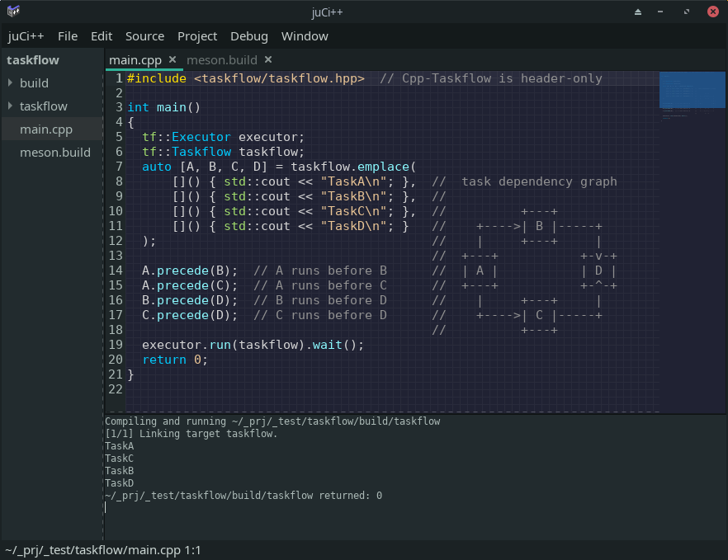Maximize the juCi++ window
This screenshot has width=728, height=560.
pyautogui.click(x=687, y=12)
